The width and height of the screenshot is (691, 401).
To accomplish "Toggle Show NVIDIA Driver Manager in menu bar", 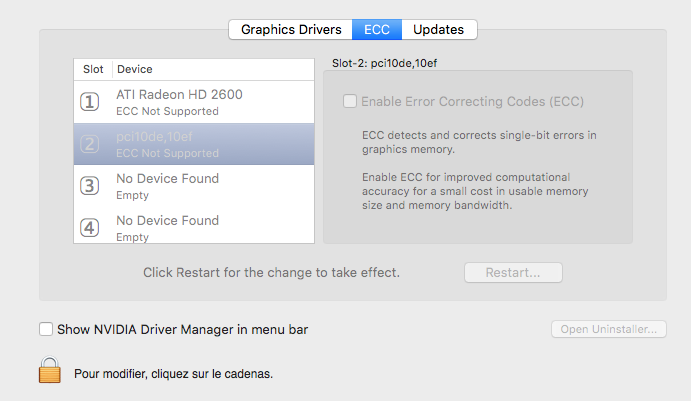I will pos(46,329).
